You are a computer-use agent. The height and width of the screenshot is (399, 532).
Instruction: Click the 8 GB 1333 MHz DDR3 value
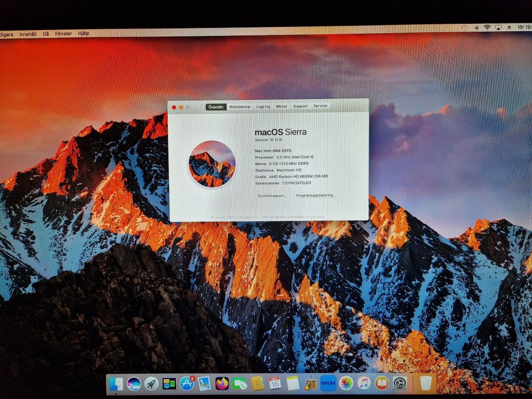click(288, 164)
